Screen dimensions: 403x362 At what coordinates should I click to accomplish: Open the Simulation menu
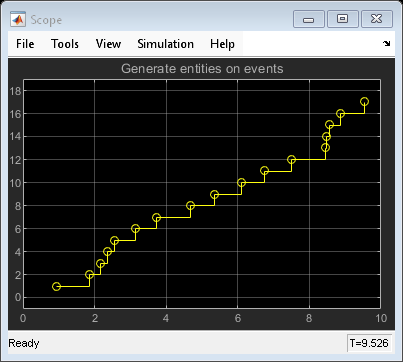pos(165,44)
